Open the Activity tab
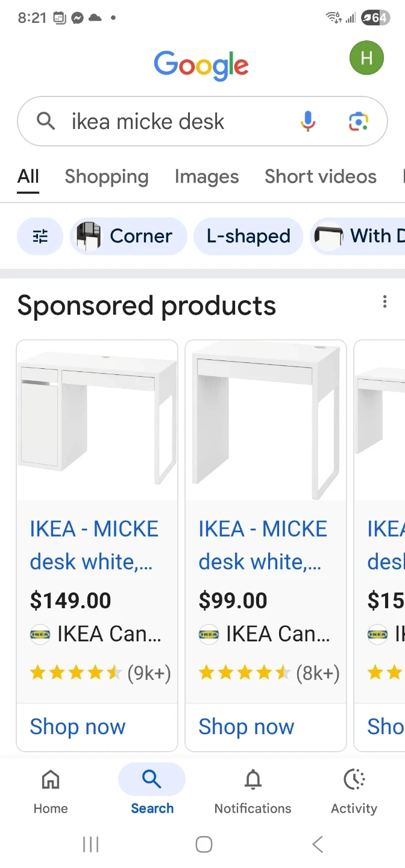The width and height of the screenshot is (405, 868). [x=354, y=790]
